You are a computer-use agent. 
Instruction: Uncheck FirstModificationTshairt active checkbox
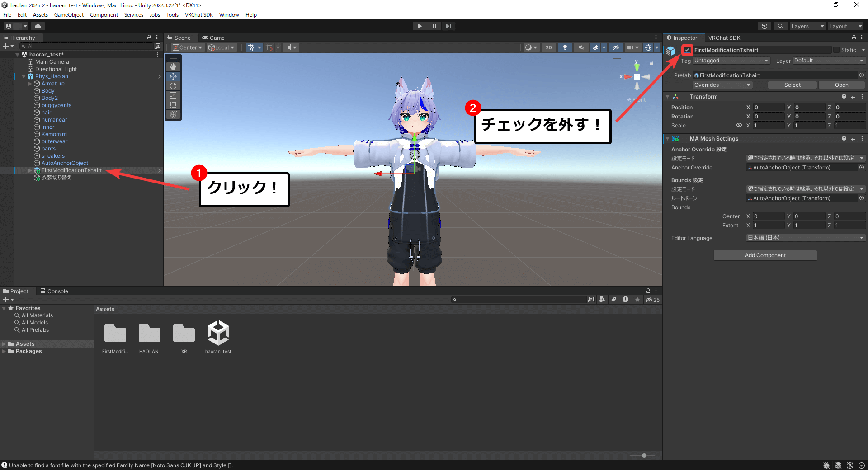687,50
